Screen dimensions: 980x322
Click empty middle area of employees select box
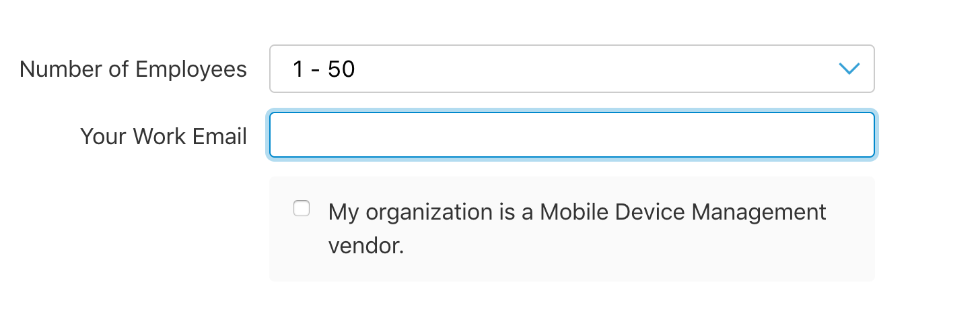(x=572, y=69)
